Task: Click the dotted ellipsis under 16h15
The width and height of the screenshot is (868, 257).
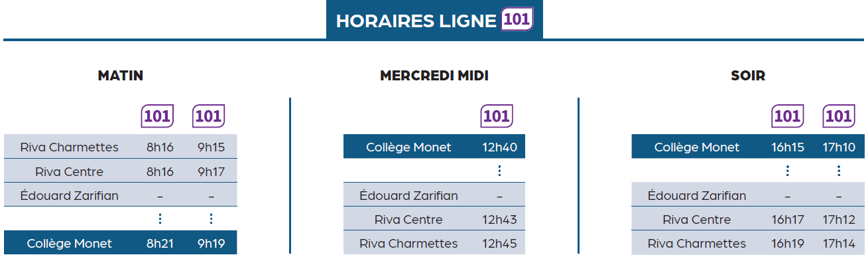Action: 787,171
